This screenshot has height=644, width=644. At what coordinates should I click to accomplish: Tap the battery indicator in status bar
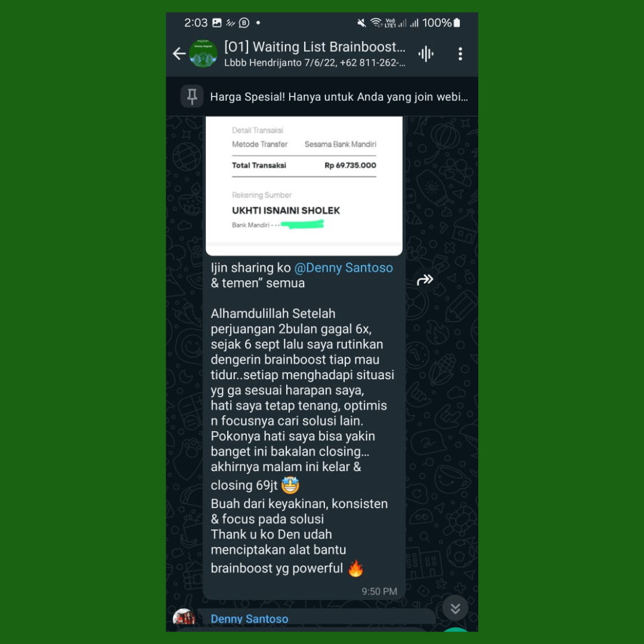457,23
